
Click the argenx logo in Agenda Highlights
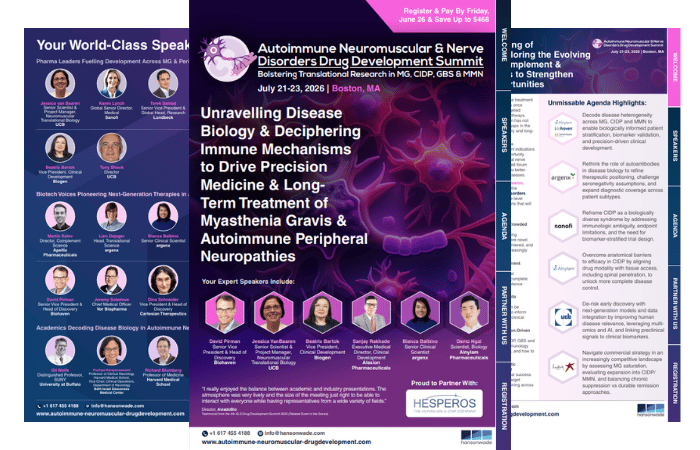(x=562, y=177)
